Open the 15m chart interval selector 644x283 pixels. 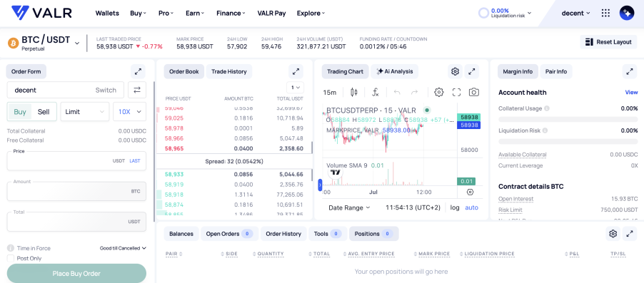click(x=329, y=92)
